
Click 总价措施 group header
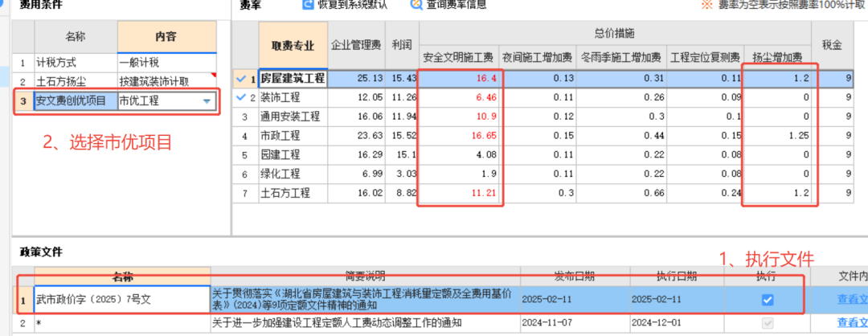615,33
